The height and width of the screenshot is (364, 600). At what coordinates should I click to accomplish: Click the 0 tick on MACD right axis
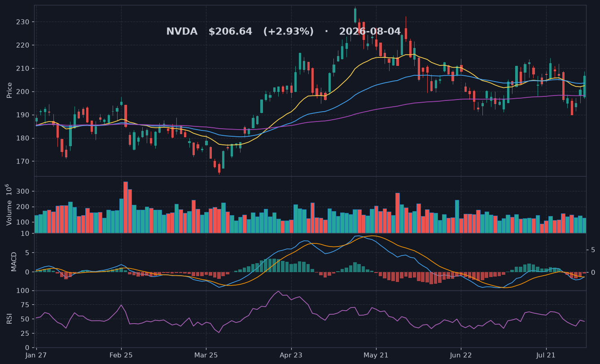tap(592, 272)
